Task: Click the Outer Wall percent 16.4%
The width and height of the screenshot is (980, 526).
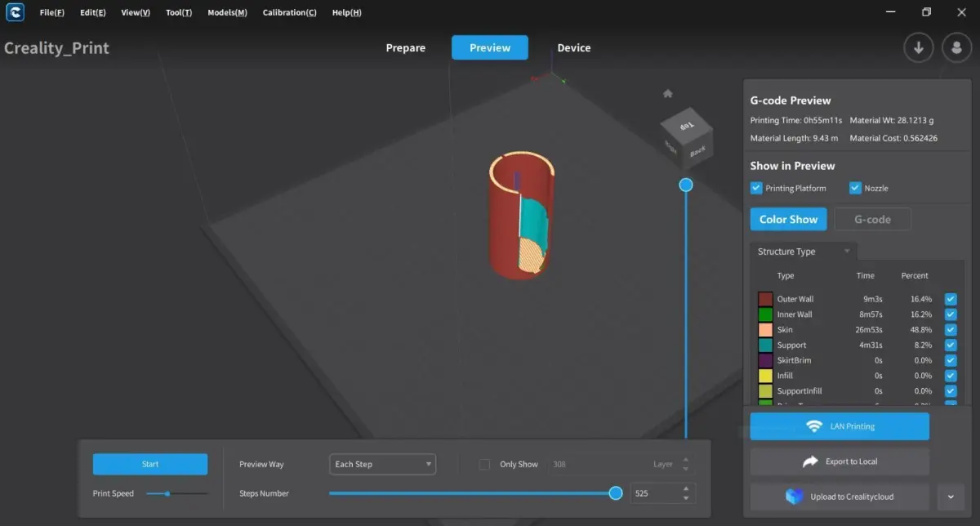Action: tap(921, 299)
